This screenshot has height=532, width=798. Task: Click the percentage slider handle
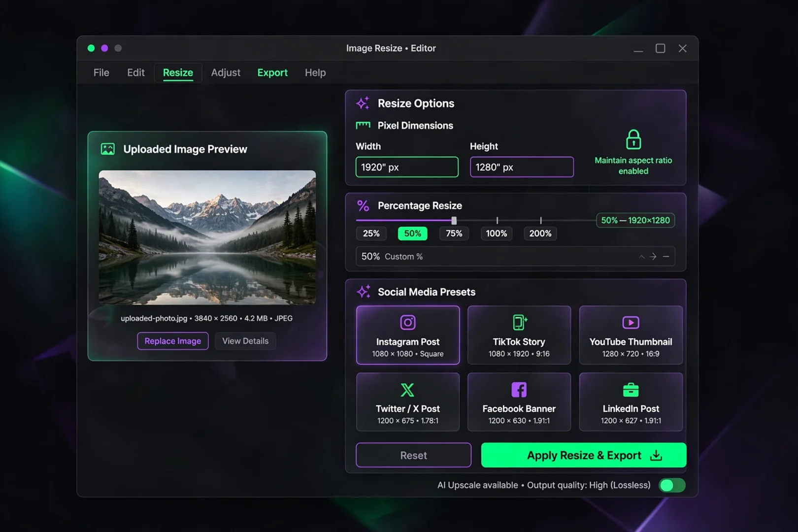coord(454,220)
